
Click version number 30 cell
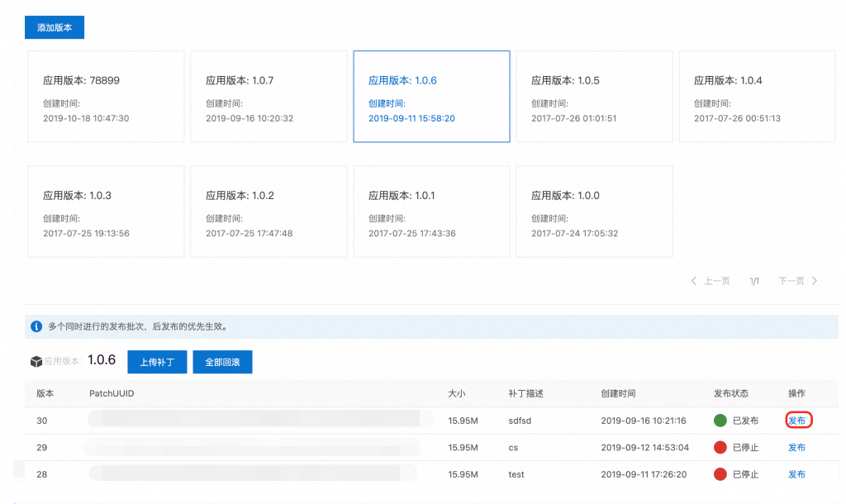tap(42, 421)
